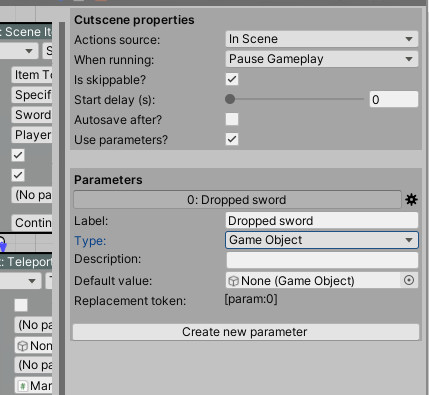This screenshot has height=395, width=429.
Task: Select the 0: Dropped sword parameter bar
Action: pyautogui.click(x=237, y=200)
